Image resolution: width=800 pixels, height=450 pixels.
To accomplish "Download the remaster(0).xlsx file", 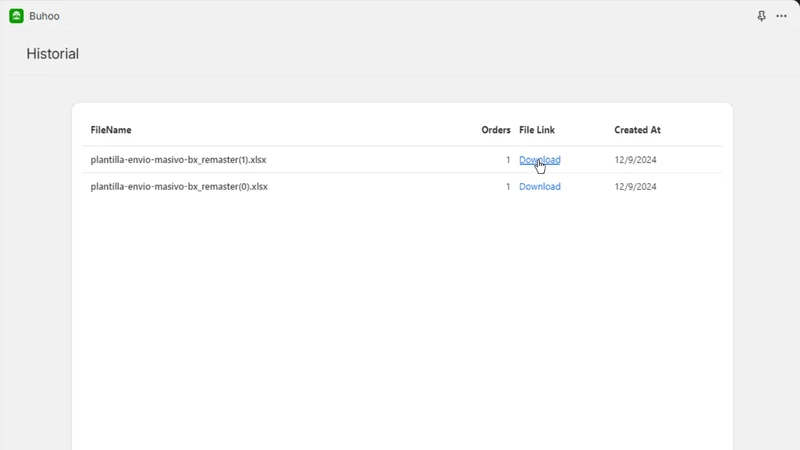I will (539, 187).
